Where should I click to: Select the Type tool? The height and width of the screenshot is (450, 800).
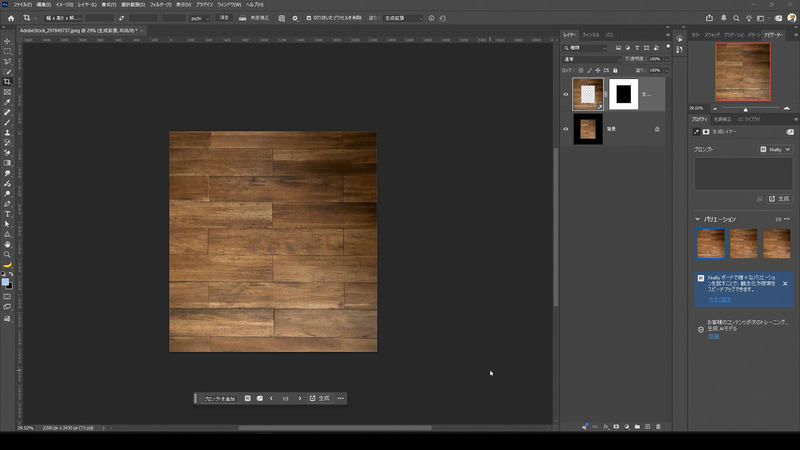click(7, 214)
